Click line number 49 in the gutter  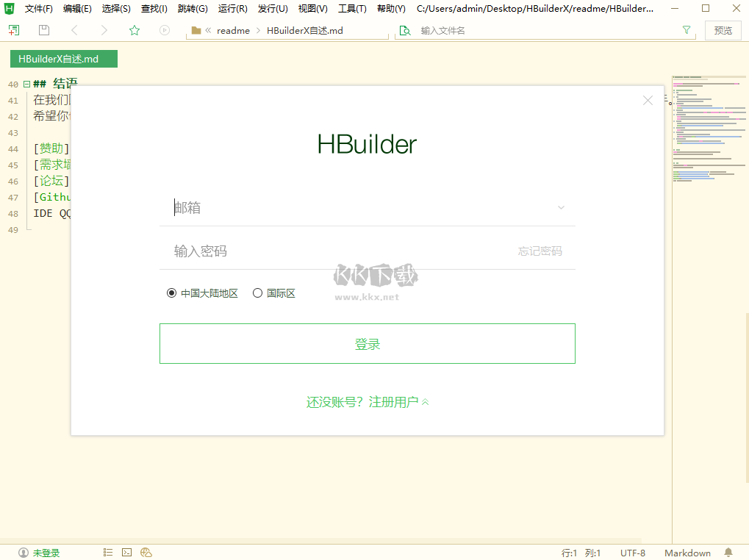coord(13,230)
